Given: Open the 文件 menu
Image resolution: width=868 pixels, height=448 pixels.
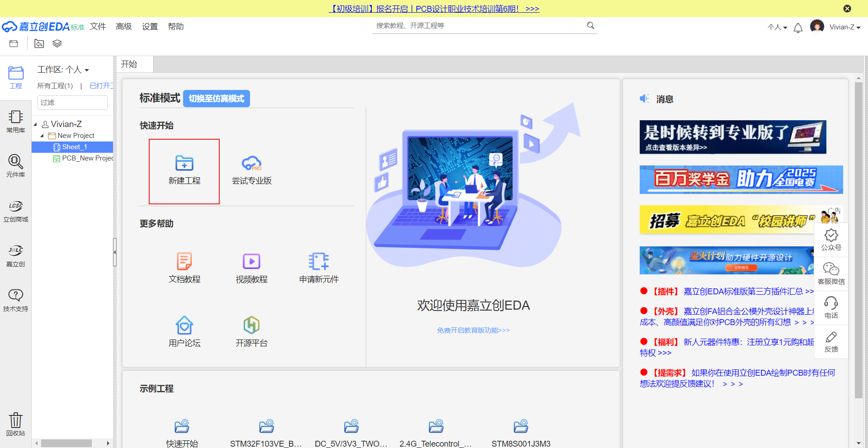Looking at the screenshot, I should [x=98, y=27].
